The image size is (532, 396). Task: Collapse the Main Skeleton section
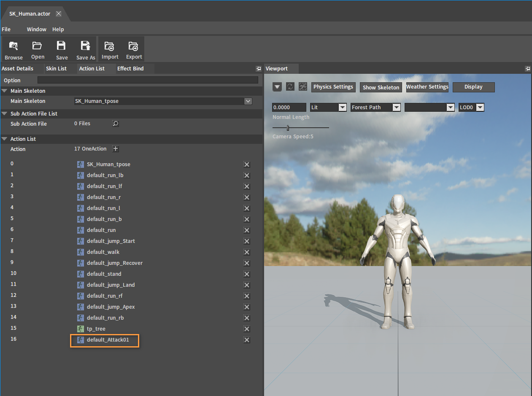(5, 91)
